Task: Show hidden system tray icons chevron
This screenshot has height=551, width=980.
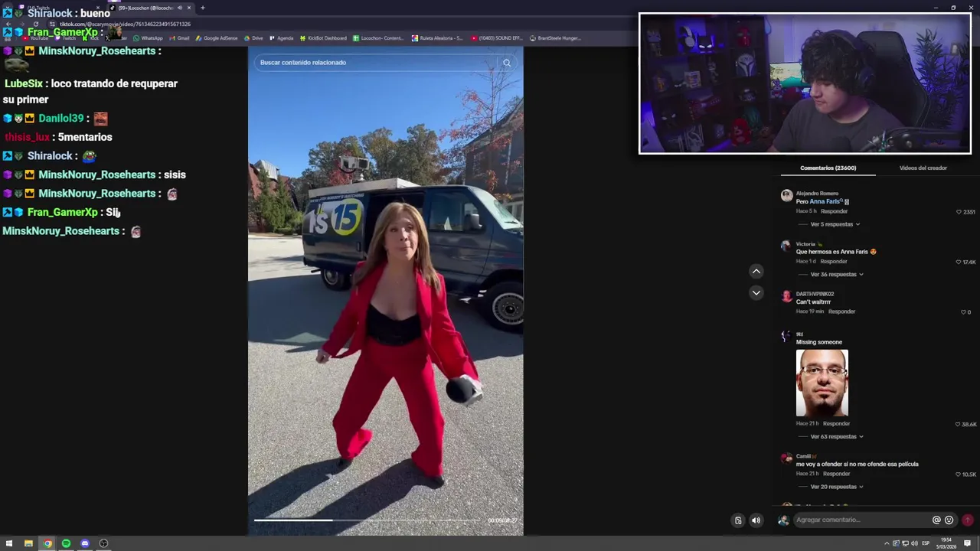Action: point(887,543)
